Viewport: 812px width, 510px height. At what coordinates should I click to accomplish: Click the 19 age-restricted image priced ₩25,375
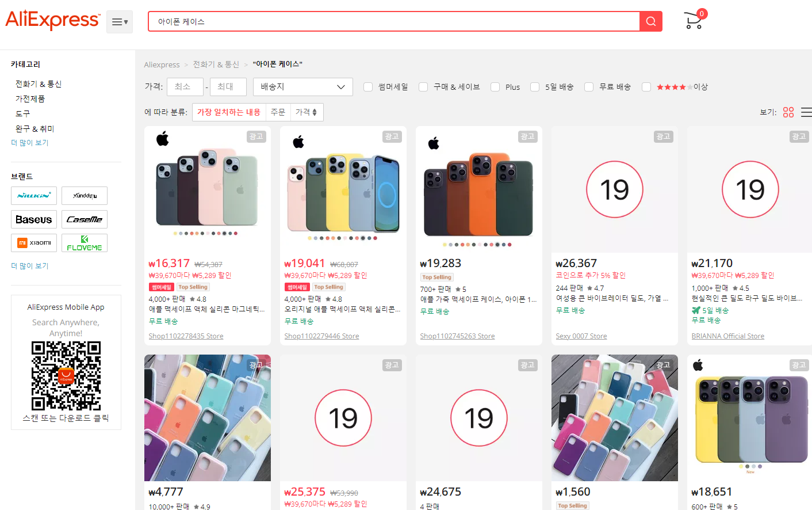tap(343, 418)
